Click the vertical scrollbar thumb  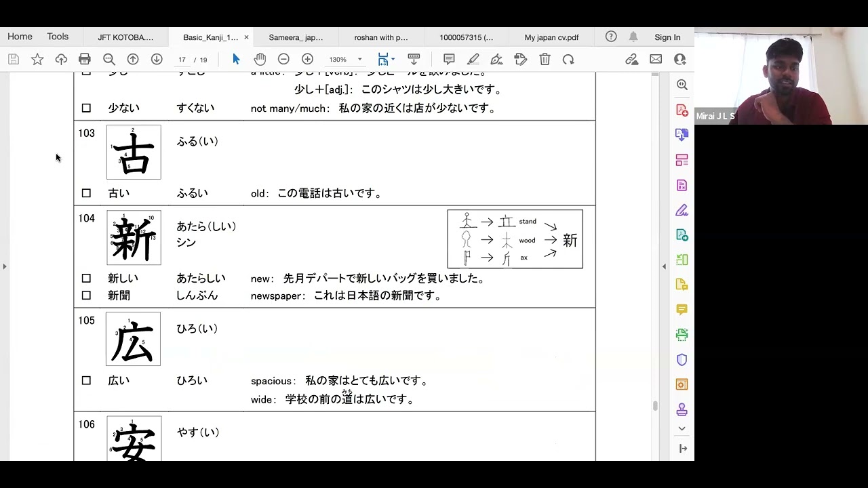(x=655, y=406)
